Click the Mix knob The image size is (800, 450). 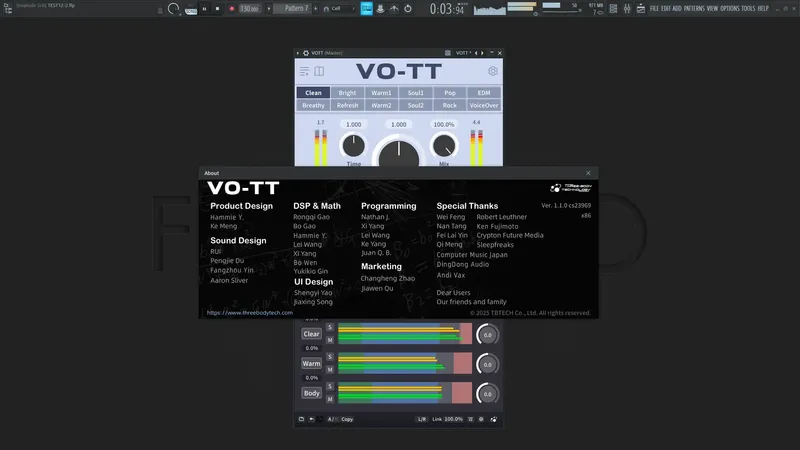444,145
